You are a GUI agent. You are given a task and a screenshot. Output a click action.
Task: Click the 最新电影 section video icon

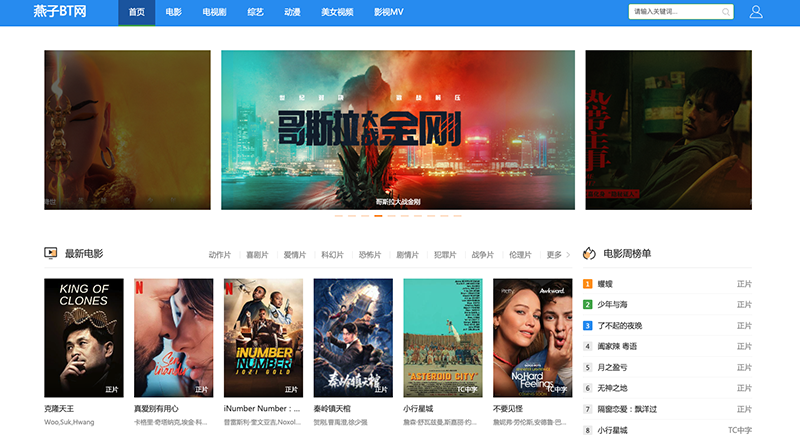[51, 253]
